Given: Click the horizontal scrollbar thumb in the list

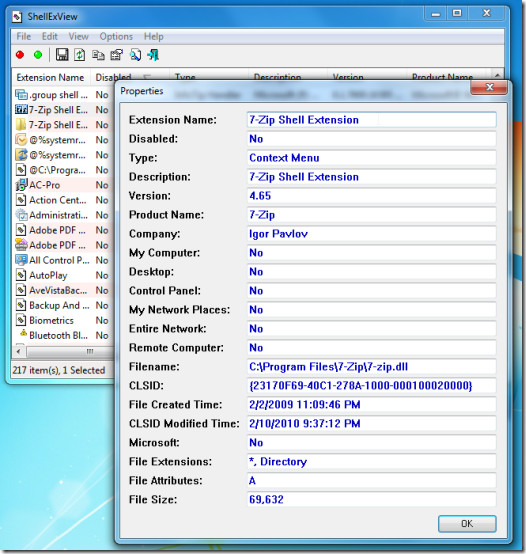Looking at the screenshot, I should click(x=71, y=352).
